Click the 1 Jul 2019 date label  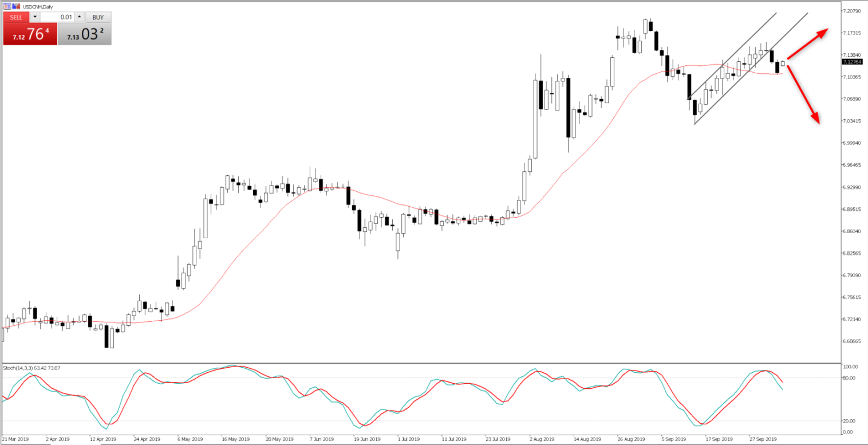click(x=410, y=440)
